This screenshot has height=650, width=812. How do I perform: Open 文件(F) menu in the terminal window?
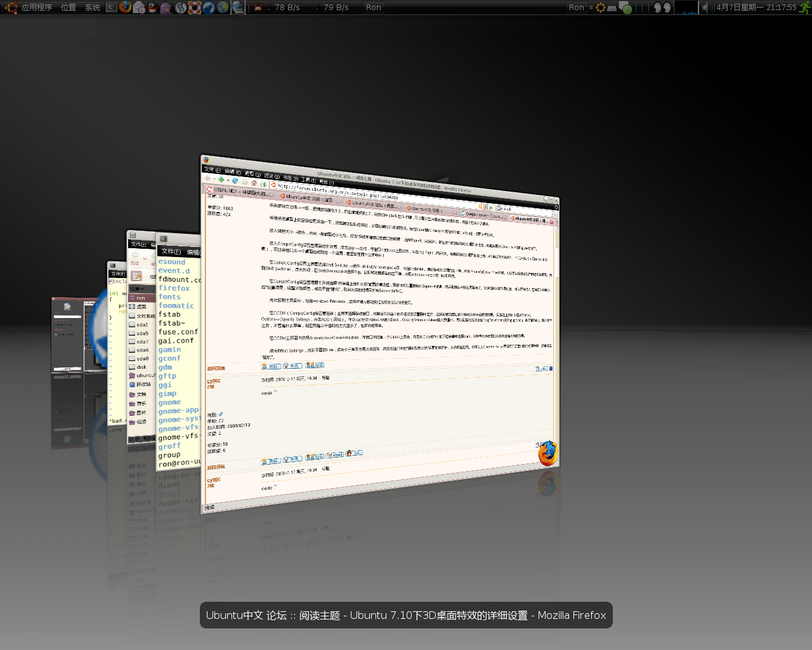[x=171, y=251]
